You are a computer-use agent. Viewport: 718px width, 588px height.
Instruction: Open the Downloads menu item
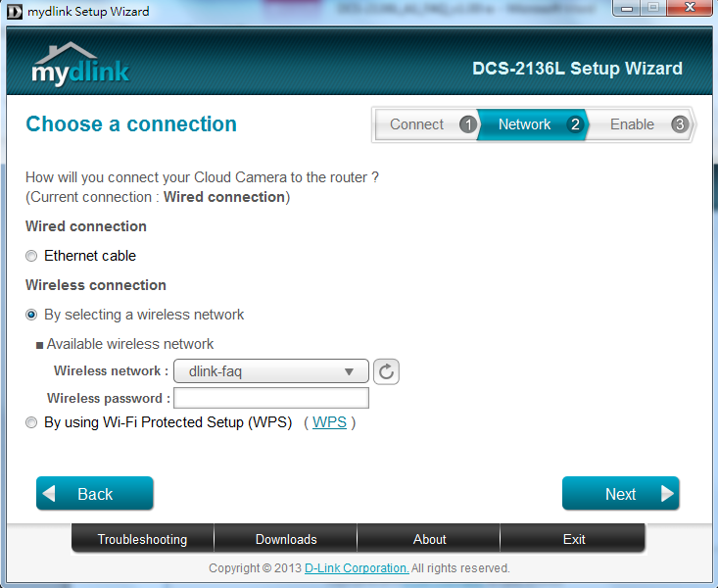286,539
